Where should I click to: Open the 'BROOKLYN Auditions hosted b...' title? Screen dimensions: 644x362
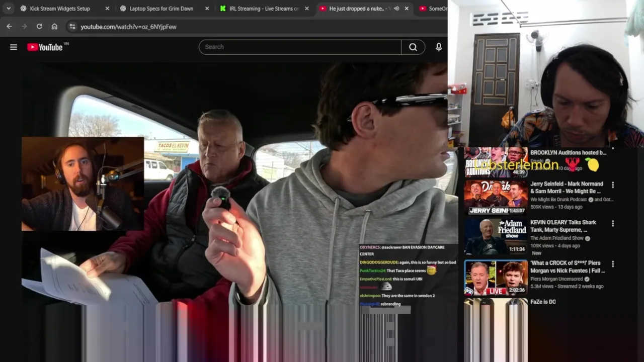[x=568, y=152]
